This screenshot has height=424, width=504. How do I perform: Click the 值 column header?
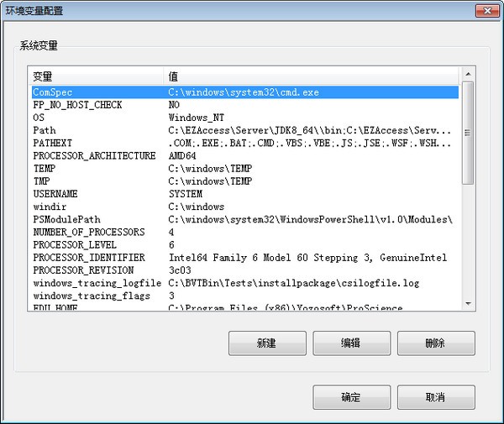pos(311,76)
